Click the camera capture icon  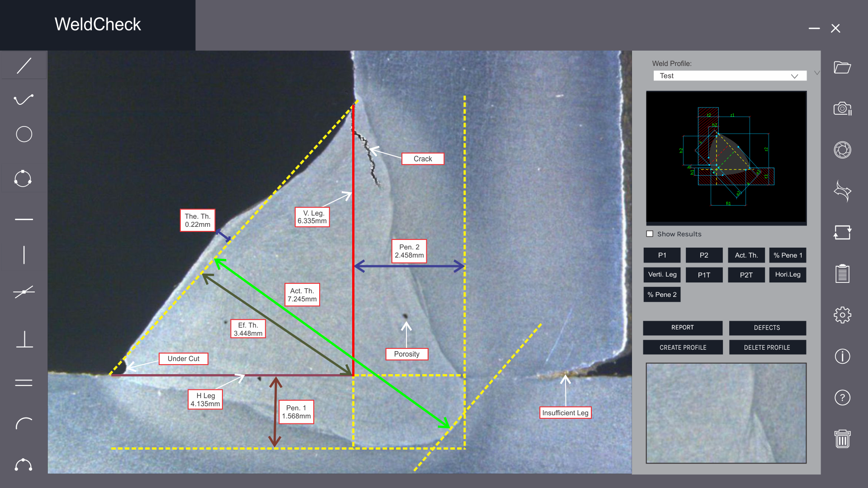point(842,109)
